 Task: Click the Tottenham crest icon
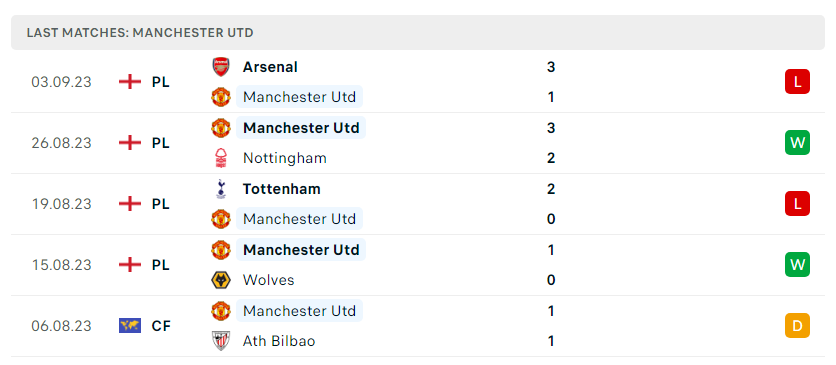point(221,189)
